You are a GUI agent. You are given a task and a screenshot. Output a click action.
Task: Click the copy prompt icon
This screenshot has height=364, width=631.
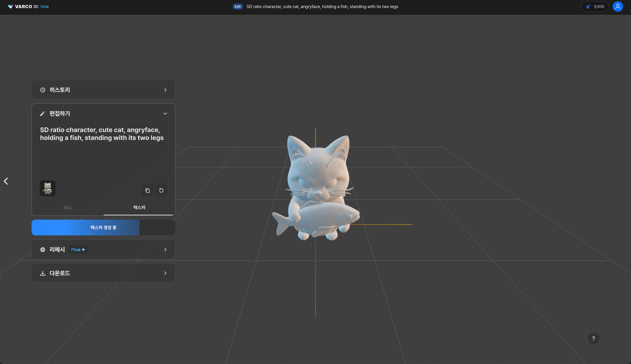147,191
